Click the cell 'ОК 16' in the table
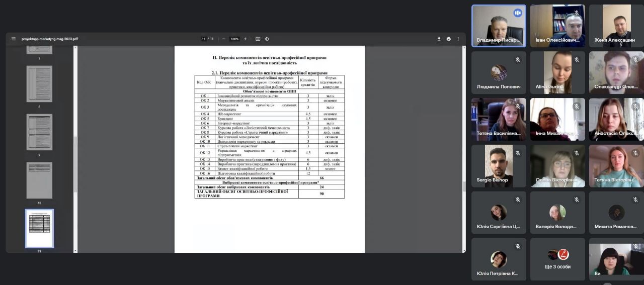 pos(205,173)
